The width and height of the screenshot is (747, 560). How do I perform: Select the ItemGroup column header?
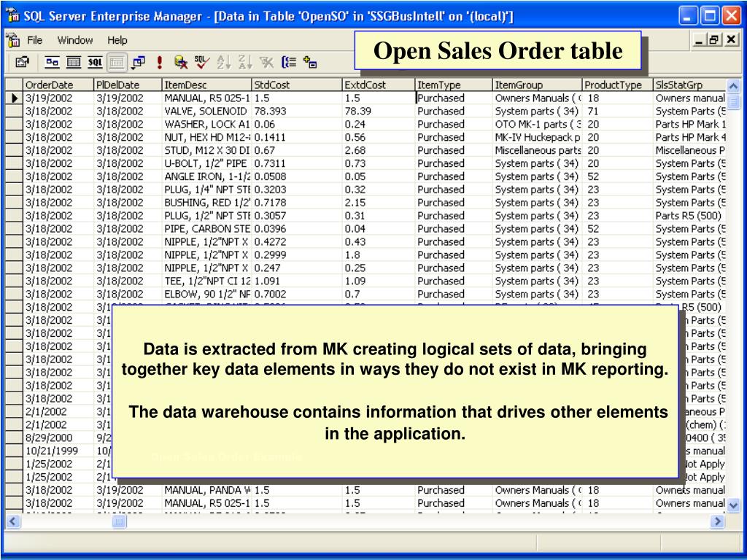tap(538, 85)
